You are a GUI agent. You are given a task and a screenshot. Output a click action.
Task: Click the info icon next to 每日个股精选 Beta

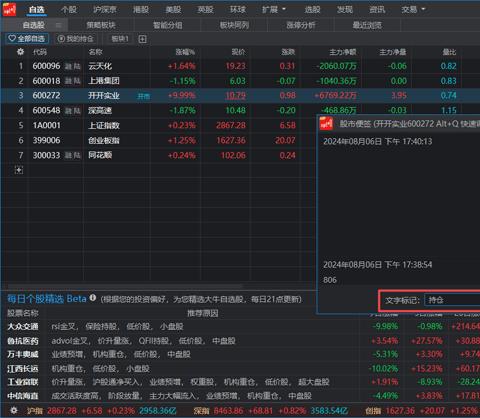tap(93, 298)
